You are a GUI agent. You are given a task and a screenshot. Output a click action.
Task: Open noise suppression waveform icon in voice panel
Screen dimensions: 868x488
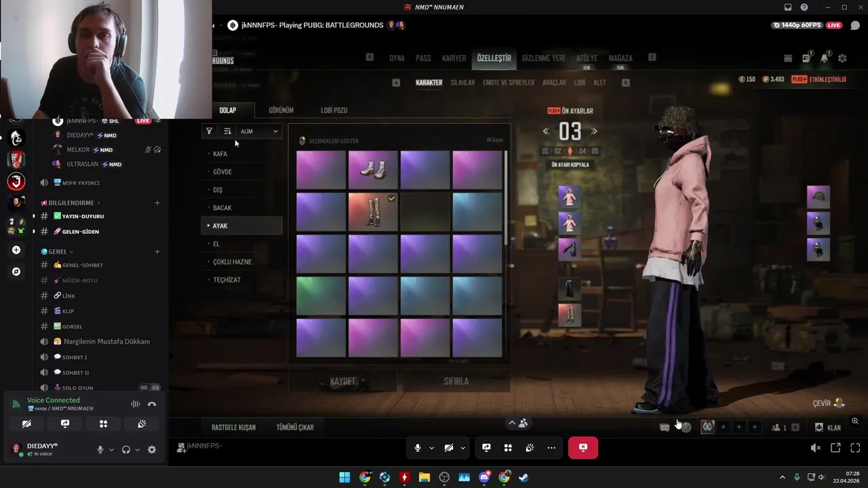click(136, 404)
